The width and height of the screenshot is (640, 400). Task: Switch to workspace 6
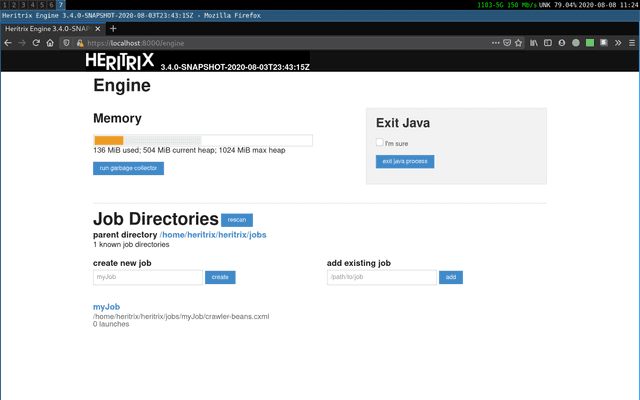tap(51, 5)
